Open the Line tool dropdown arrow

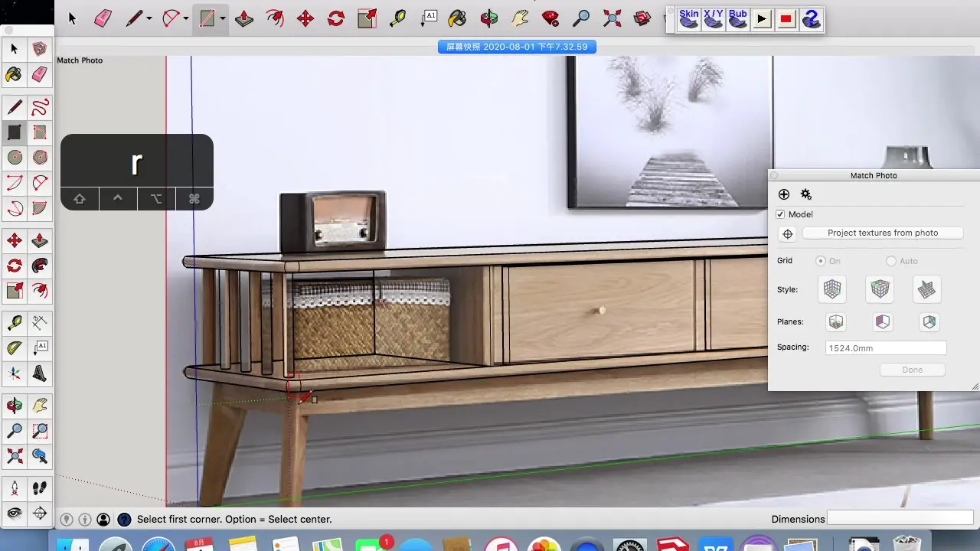[x=149, y=19]
